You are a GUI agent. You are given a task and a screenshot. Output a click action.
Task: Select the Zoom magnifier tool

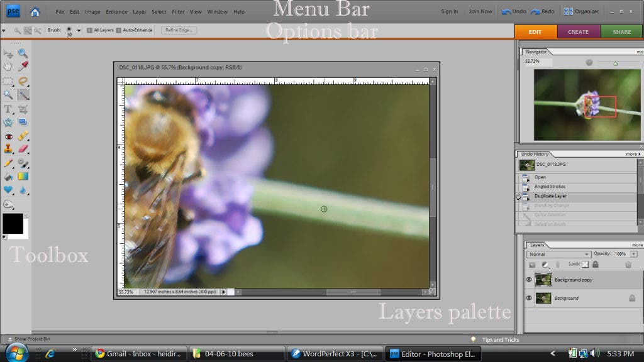[23, 54]
